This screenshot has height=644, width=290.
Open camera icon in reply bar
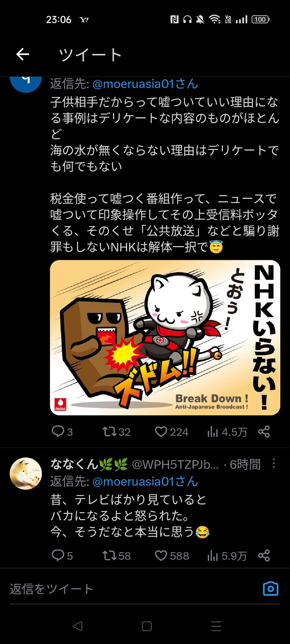coord(271,589)
